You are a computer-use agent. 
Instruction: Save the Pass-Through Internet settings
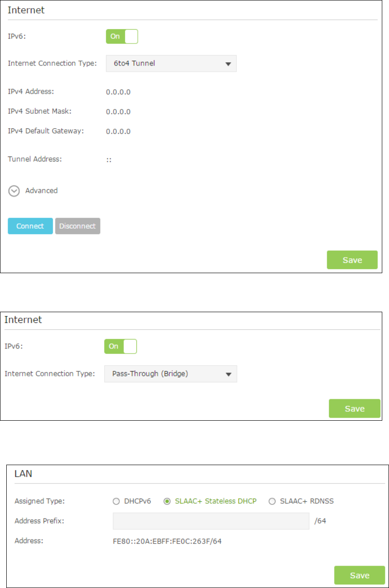coord(354,409)
